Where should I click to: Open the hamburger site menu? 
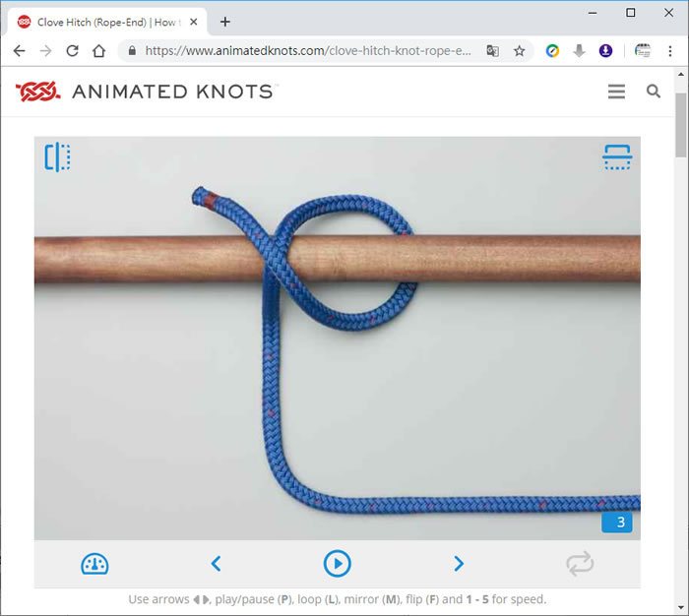[616, 92]
